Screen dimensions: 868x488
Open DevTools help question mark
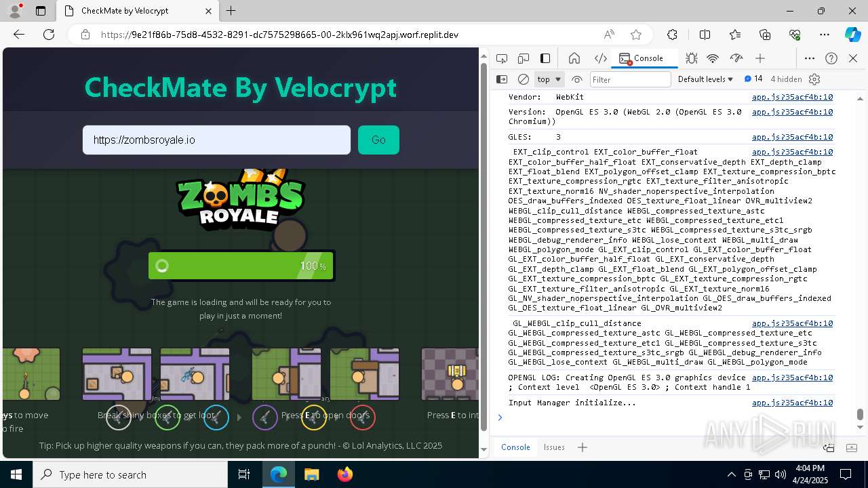pos(831,58)
